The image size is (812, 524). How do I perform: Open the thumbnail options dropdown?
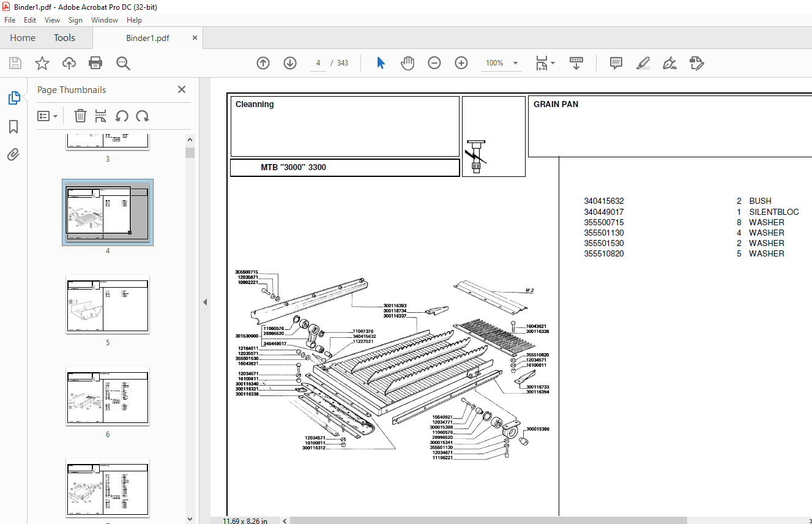(48, 116)
